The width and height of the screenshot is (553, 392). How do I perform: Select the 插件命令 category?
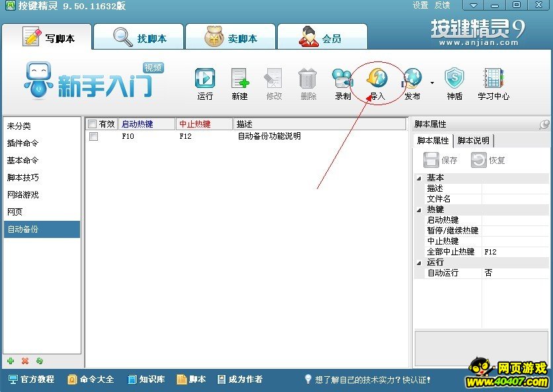pos(42,143)
